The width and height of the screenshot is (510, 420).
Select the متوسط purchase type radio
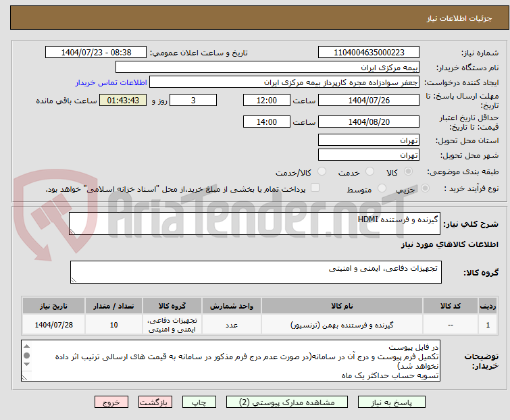click(x=382, y=188)
